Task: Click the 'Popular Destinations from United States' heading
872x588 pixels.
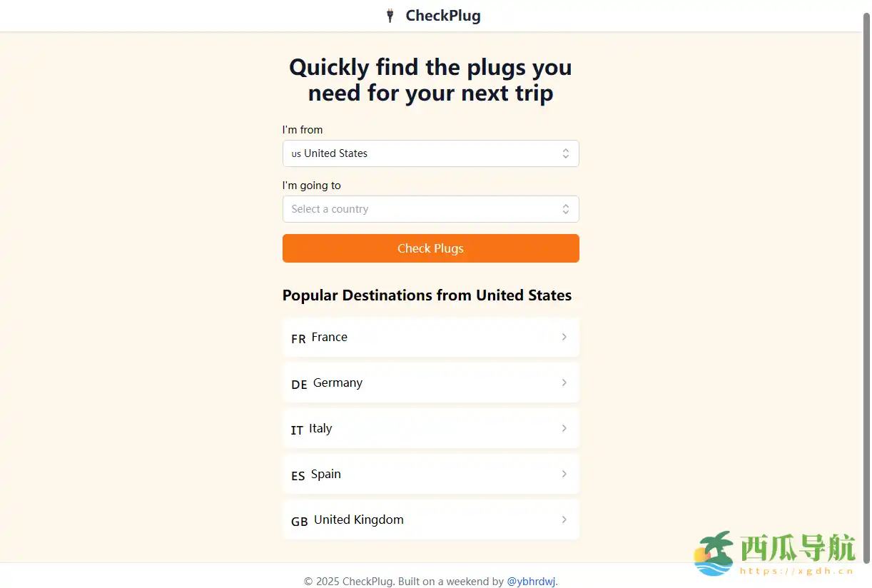Action: click(427, 295)
